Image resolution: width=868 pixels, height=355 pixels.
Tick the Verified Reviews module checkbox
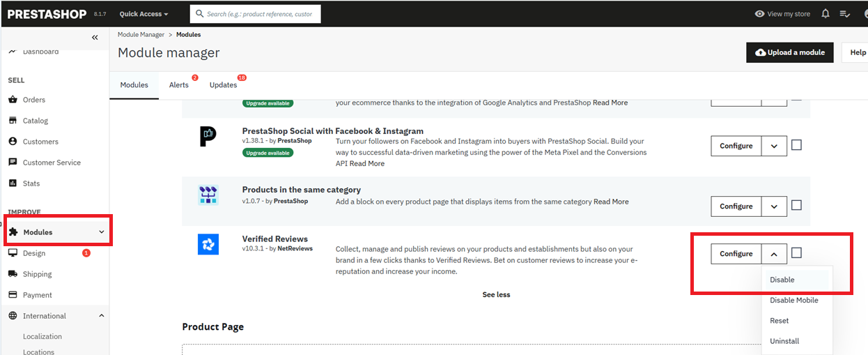pos(796,253)
